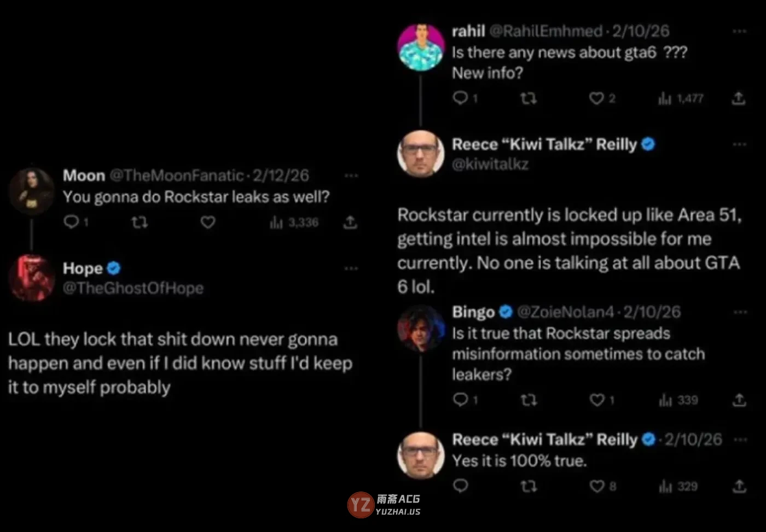The width and height of the screenshot is (766, 532).
Task: Open Bingo's profile picture
Action: (x=420, y=328)
